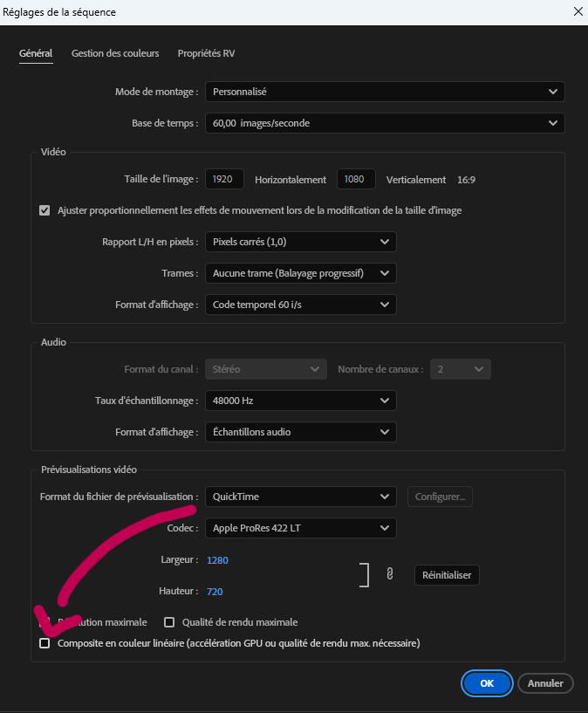This screenshot has width=588, height=713.
Task: Open the Gestion des couleurs tab
Action: [x=115, y=53]
